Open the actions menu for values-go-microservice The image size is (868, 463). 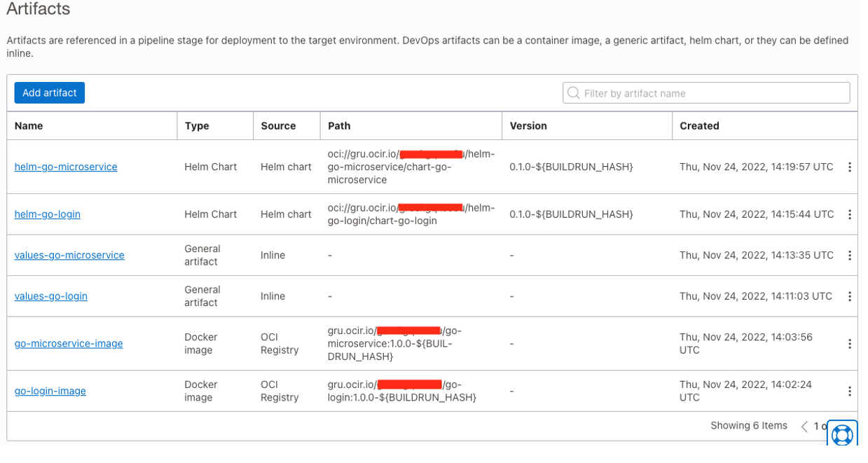850,255
